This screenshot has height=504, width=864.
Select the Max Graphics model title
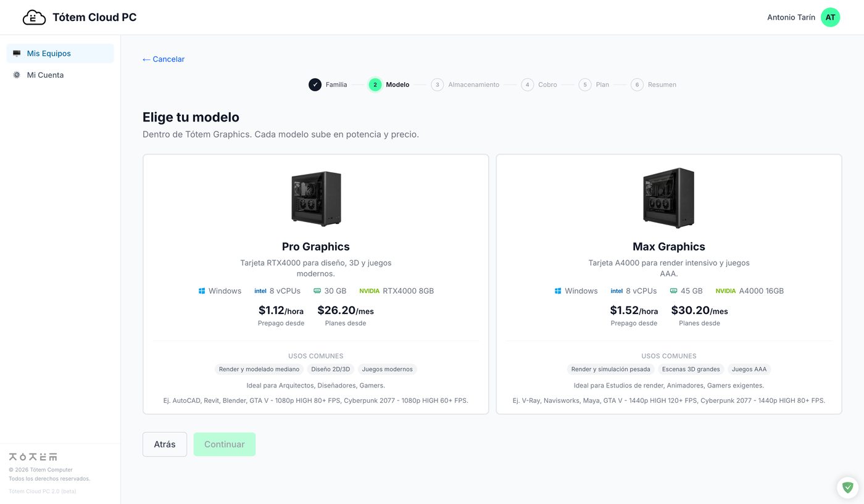pyautogui.click(x=669, y=247)
